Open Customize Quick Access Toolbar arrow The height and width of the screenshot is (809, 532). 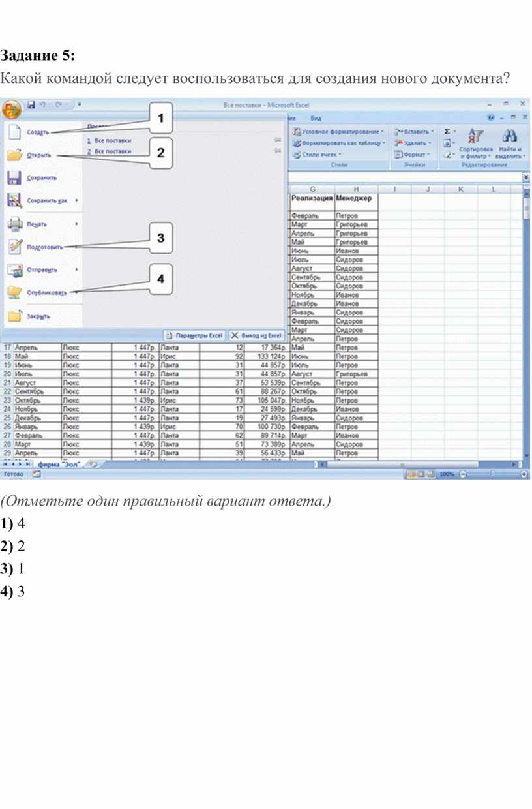coord(79,105)
